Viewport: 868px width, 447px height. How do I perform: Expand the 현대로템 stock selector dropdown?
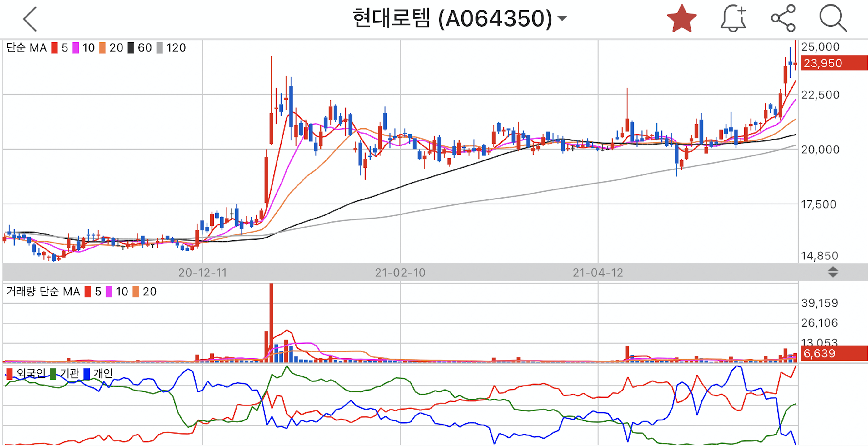coord(562,18)
